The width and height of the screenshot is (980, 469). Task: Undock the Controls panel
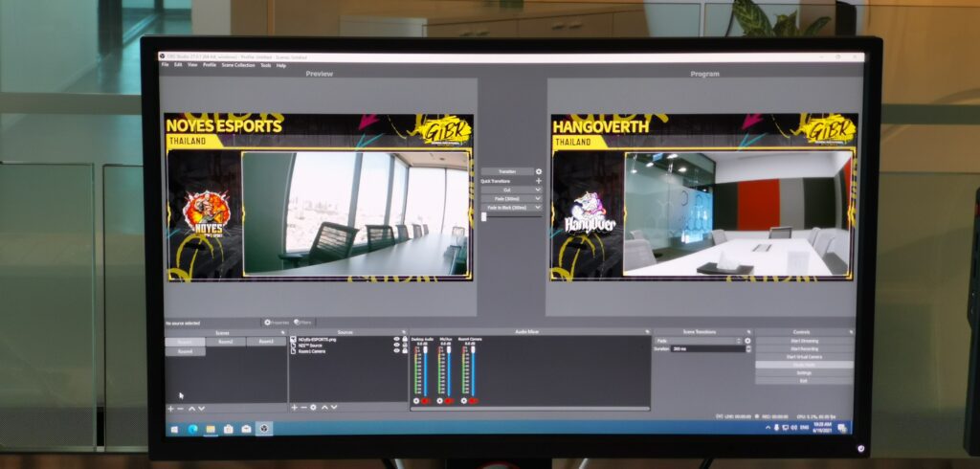click(x=851, y=332)
